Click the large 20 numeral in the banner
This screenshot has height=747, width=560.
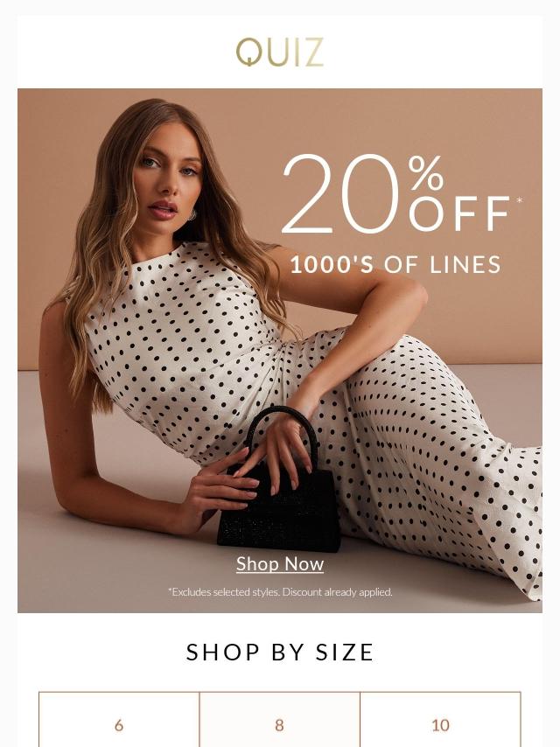pyautogui.click(x=340, y=194)
